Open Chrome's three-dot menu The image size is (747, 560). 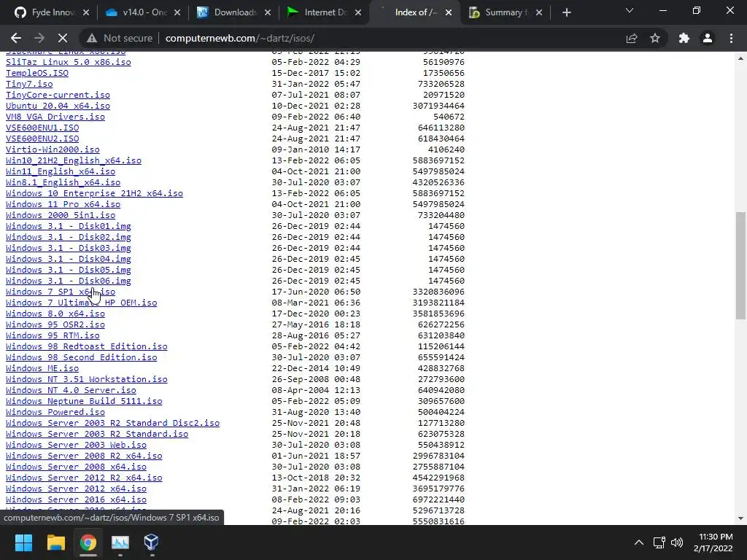coord(731,38)
